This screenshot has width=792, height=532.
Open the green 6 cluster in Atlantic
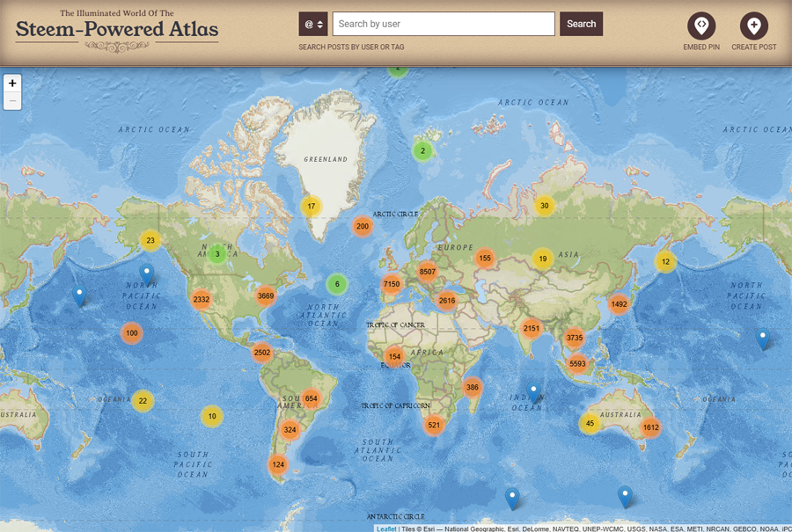point(337,284)
